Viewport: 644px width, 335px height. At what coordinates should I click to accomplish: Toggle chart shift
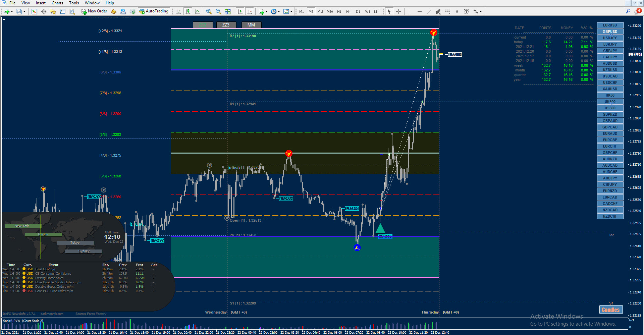coord(250,11)
